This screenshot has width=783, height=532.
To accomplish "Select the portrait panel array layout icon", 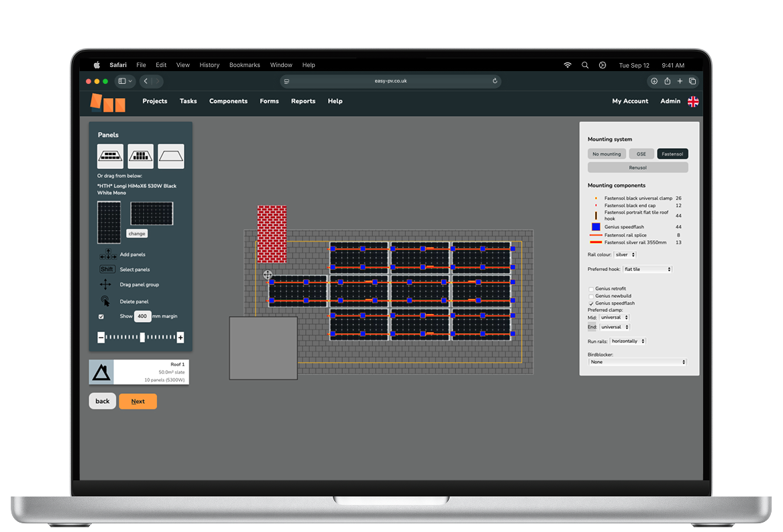I will tap(141, 156).
